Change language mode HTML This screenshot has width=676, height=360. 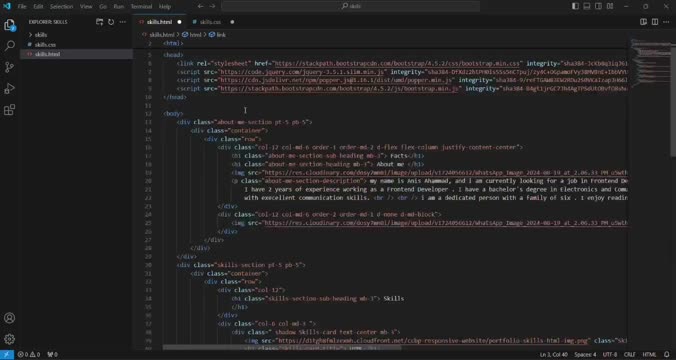pos(649,355)
